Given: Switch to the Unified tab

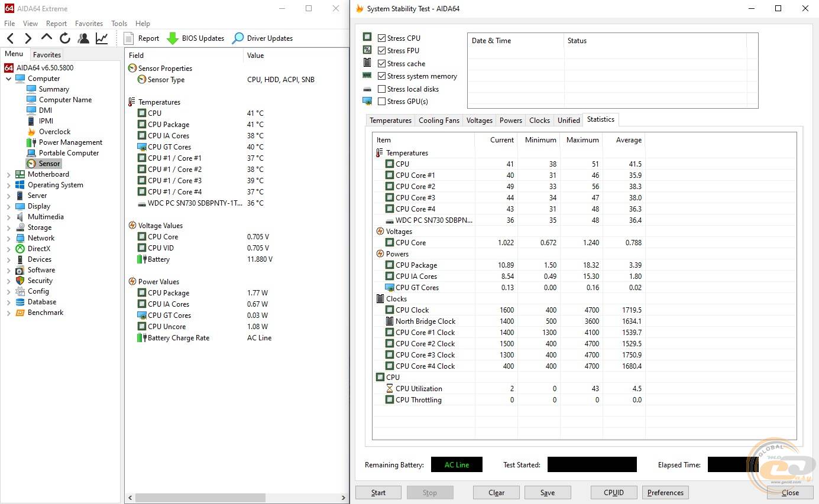Looking at the screenshot, I should pyautogui.click(x=568, y=121).
